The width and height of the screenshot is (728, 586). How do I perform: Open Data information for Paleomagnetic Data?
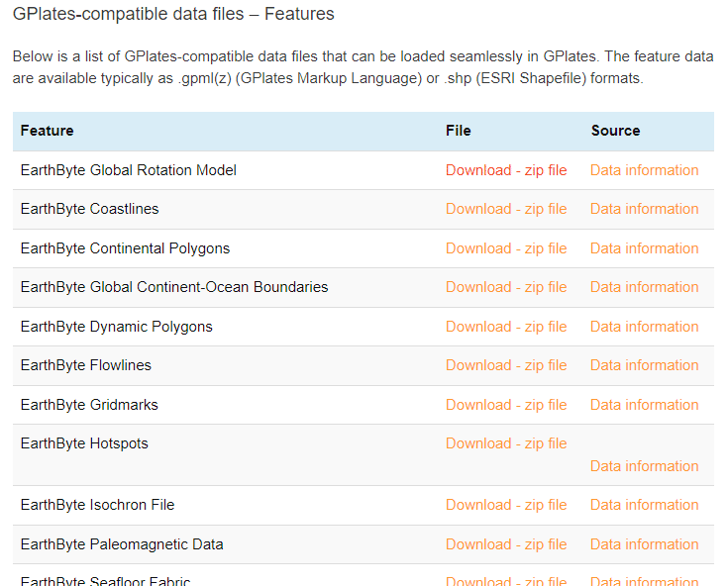click(644, 544)
